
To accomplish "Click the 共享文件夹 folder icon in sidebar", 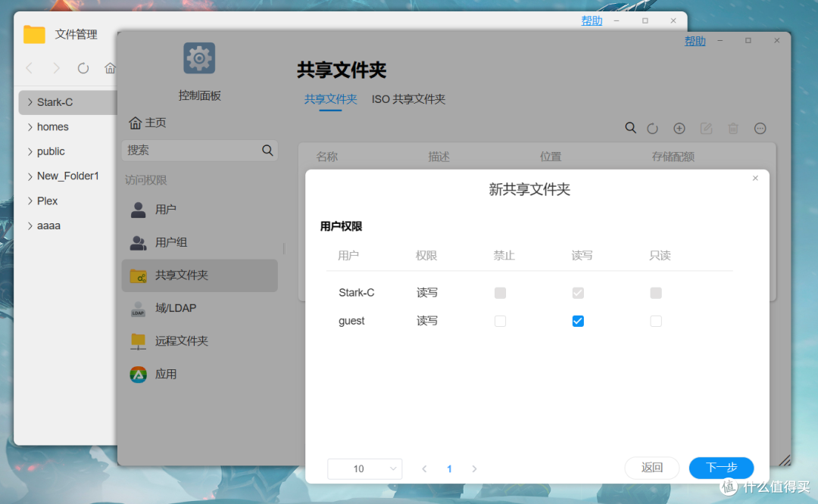I will click(139, 275).
